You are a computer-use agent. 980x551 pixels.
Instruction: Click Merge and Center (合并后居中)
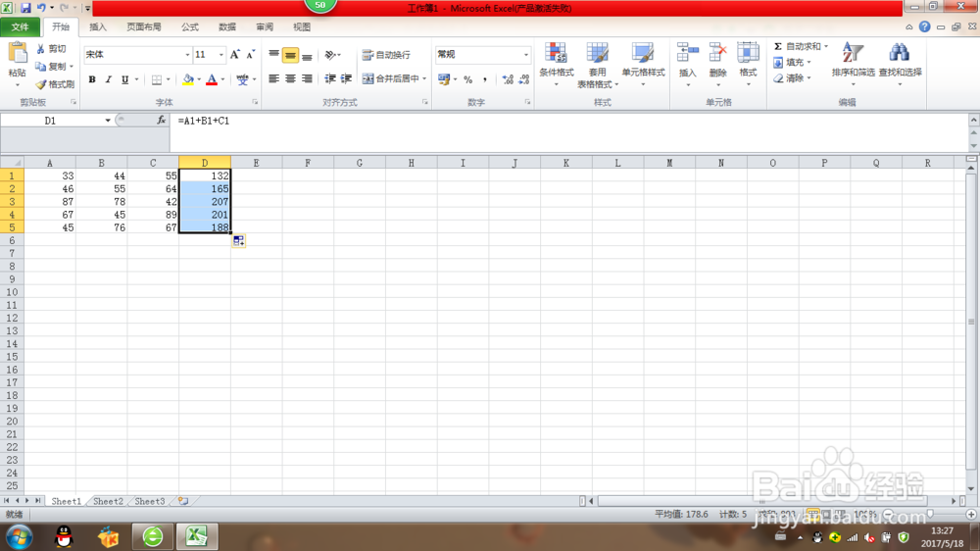coord(391,78)
